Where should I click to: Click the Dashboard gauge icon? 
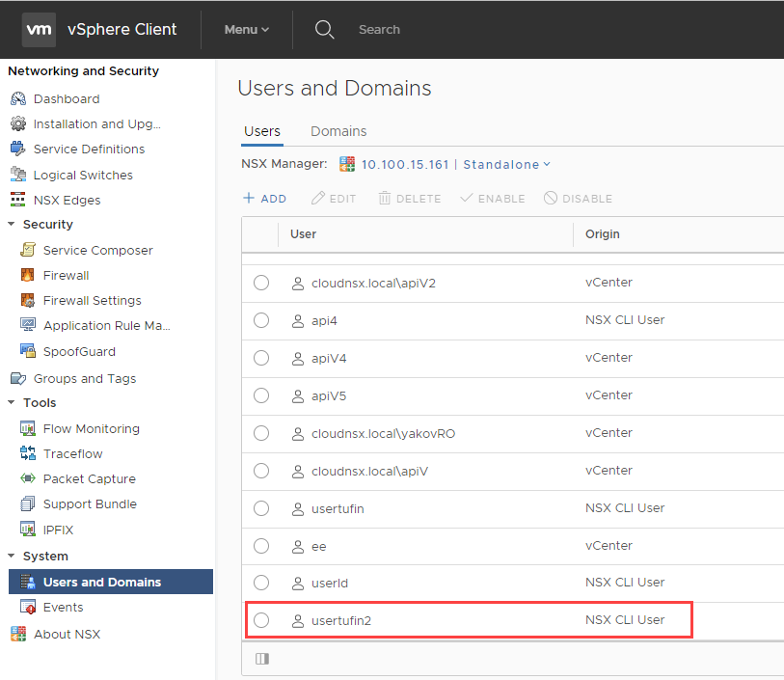pos(18,99)
